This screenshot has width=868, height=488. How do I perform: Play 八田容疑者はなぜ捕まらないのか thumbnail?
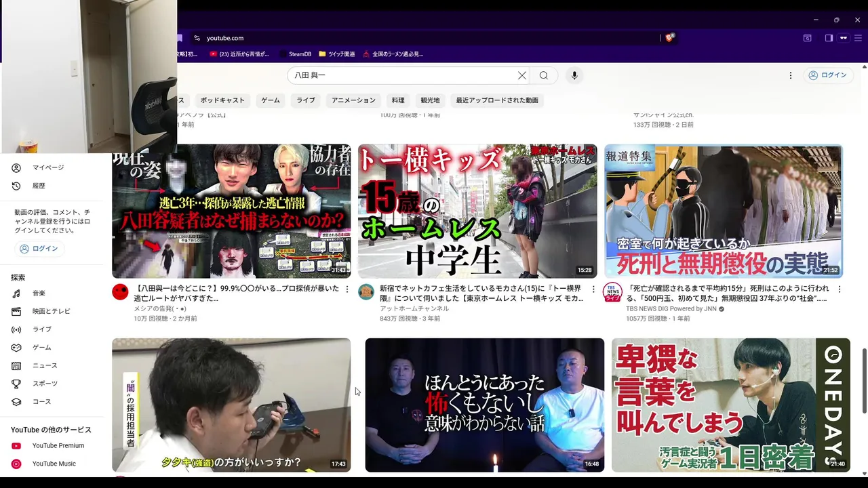(231, 211)
